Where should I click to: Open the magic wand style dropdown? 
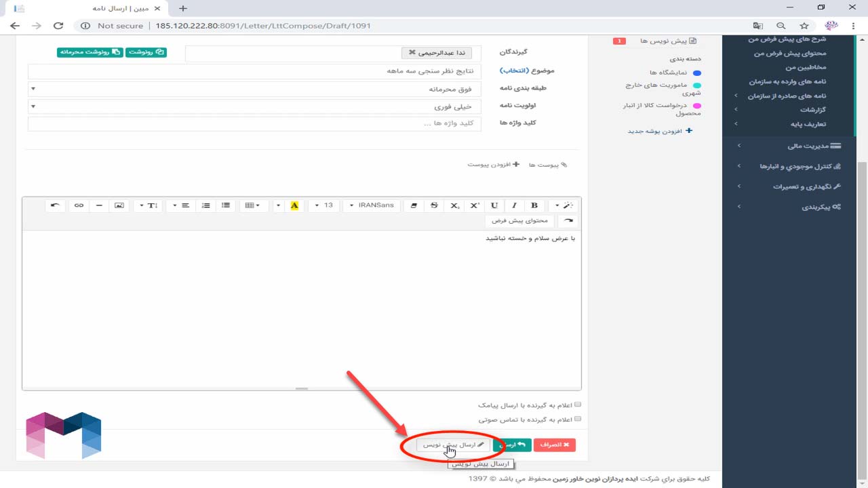pos(564,205)
